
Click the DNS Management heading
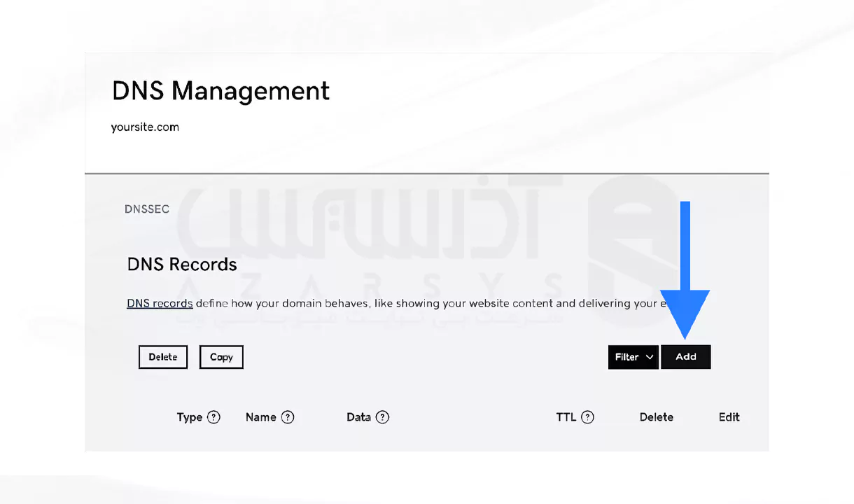tap(220, 91)
